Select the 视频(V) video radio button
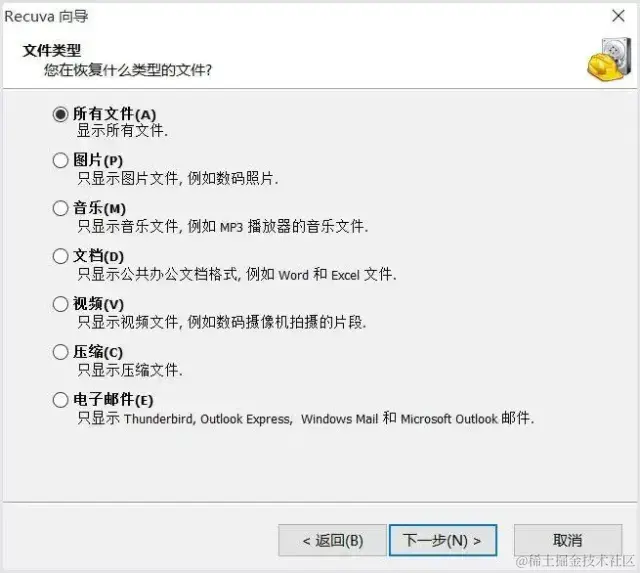 pos(60,304)
